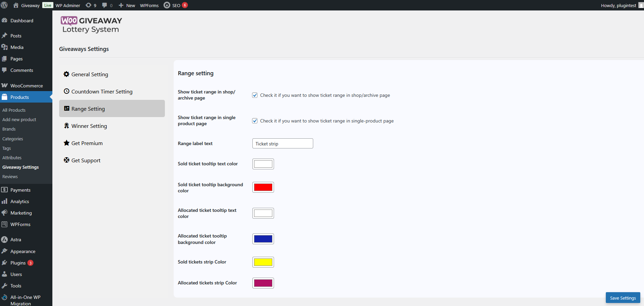
Task: Open the Categories submenu link
Action: click(x=13, y=139)
